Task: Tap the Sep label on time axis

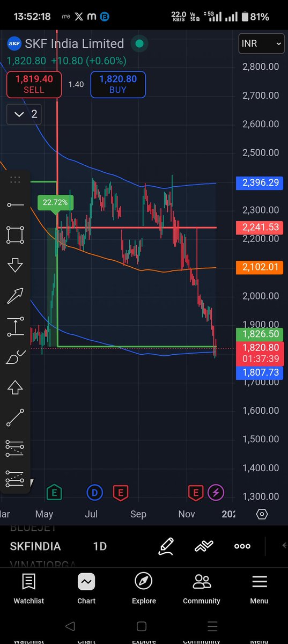Action: tap(138, 514)
